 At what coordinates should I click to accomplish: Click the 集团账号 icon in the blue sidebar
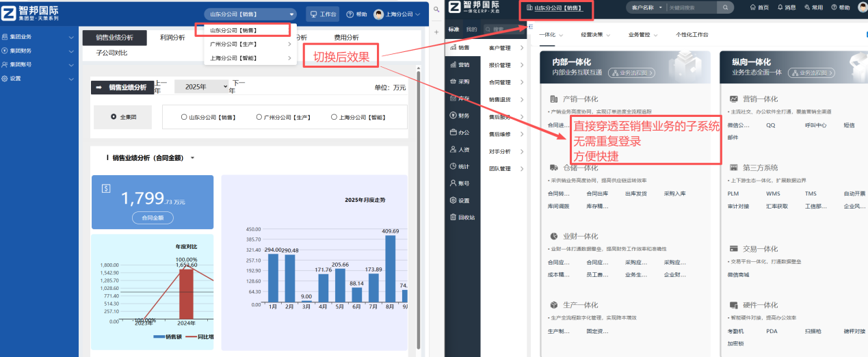[5, 64]
